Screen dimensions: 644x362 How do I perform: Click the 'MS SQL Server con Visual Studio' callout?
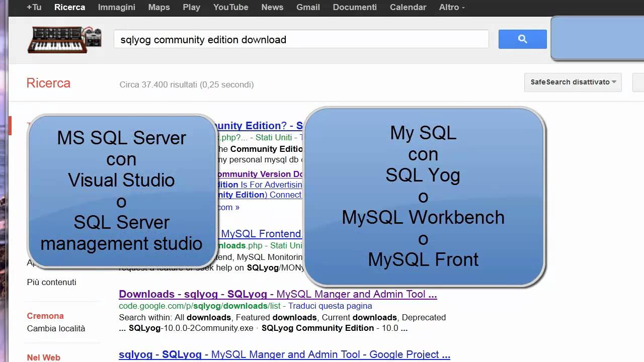click(122, 191)
